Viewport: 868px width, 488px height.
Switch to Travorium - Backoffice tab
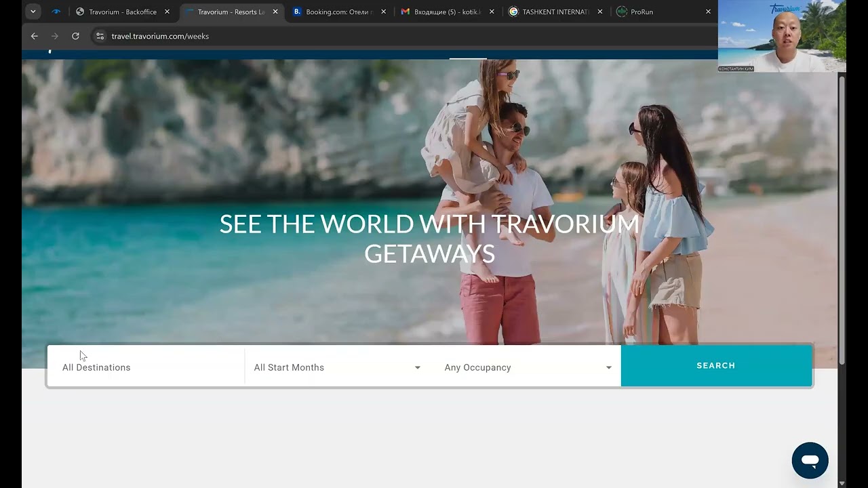[122, 12]
